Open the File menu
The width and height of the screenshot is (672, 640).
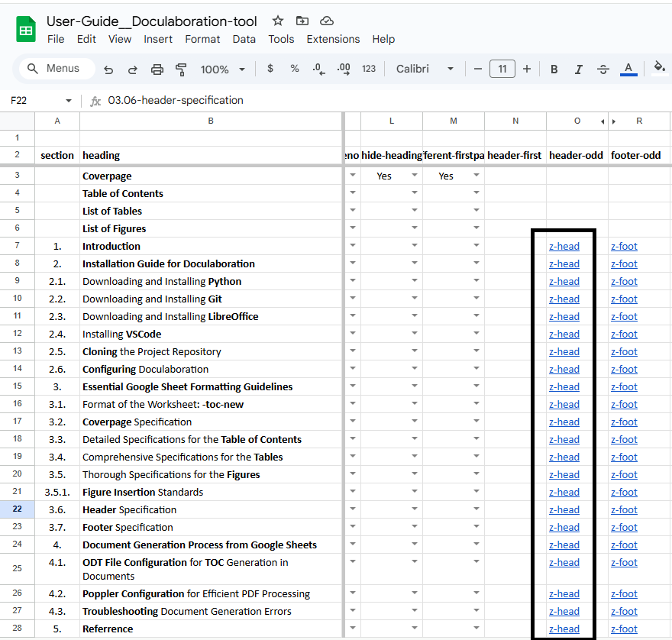pos(56,39)
